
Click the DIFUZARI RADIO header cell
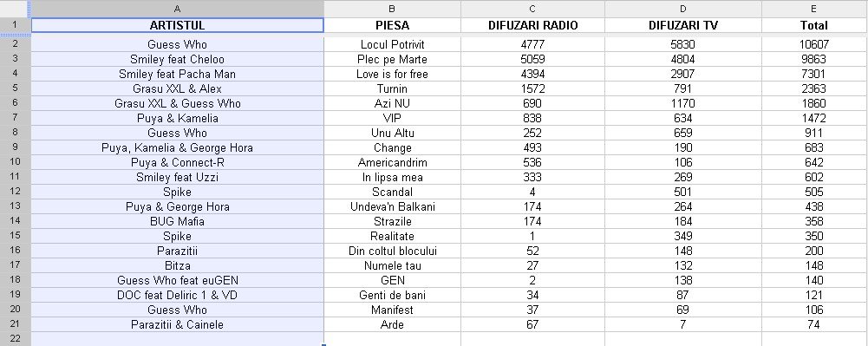(532, 25)
